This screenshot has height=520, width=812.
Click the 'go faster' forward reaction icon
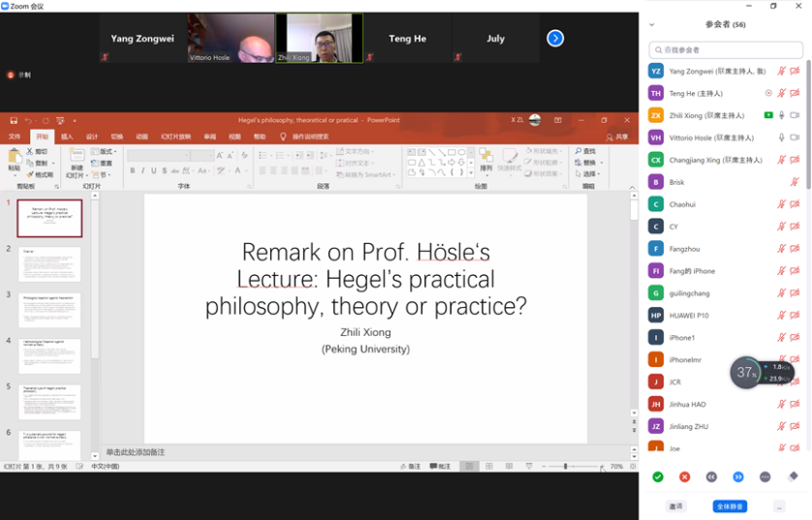[738, 476]
